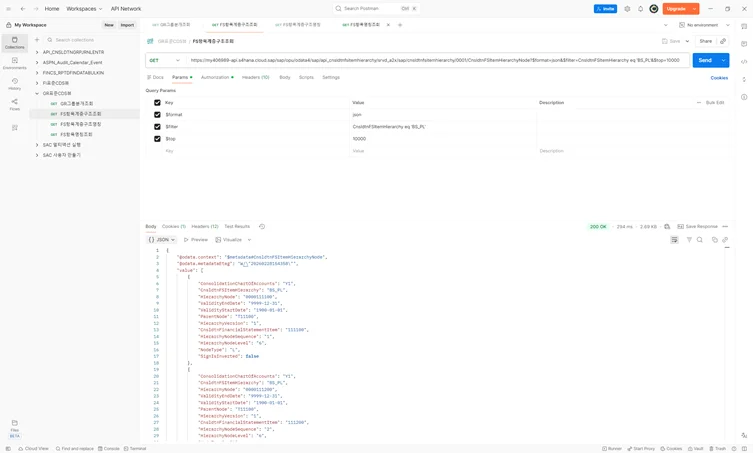
Task: Open the Environments sidebar panel
Action: [14, 63]
